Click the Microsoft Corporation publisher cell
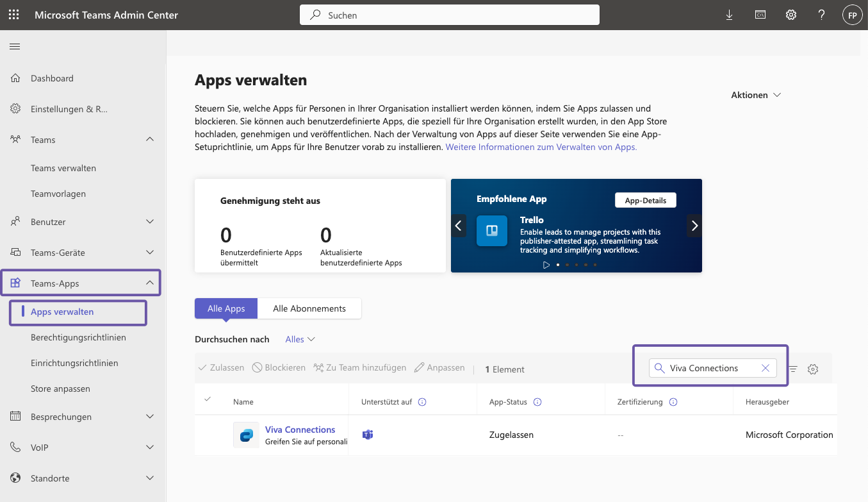This screenshot has width=868, height=502. pos(789,435)
